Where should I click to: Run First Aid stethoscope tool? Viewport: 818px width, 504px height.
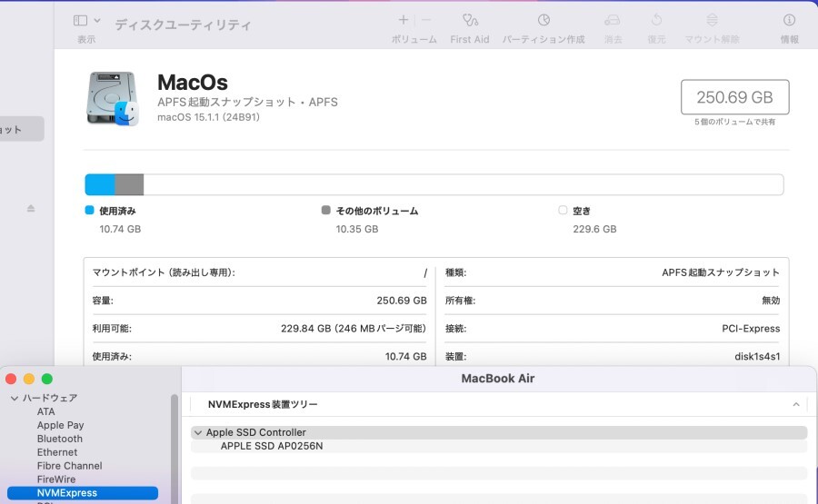(470, 20)
